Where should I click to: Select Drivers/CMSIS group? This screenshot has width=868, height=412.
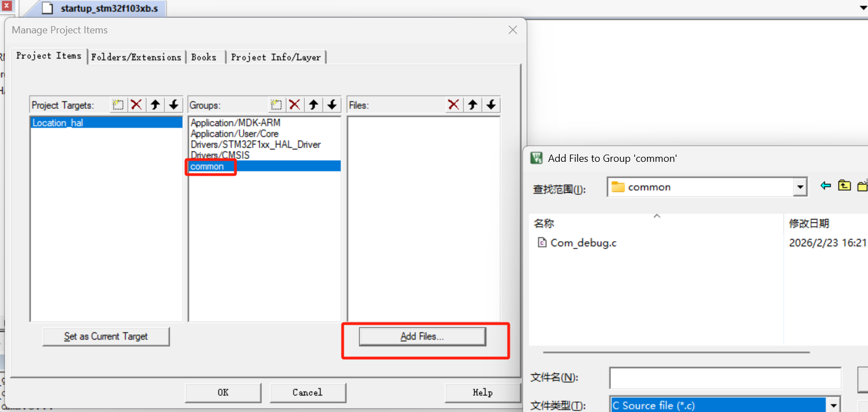point(220,155)
